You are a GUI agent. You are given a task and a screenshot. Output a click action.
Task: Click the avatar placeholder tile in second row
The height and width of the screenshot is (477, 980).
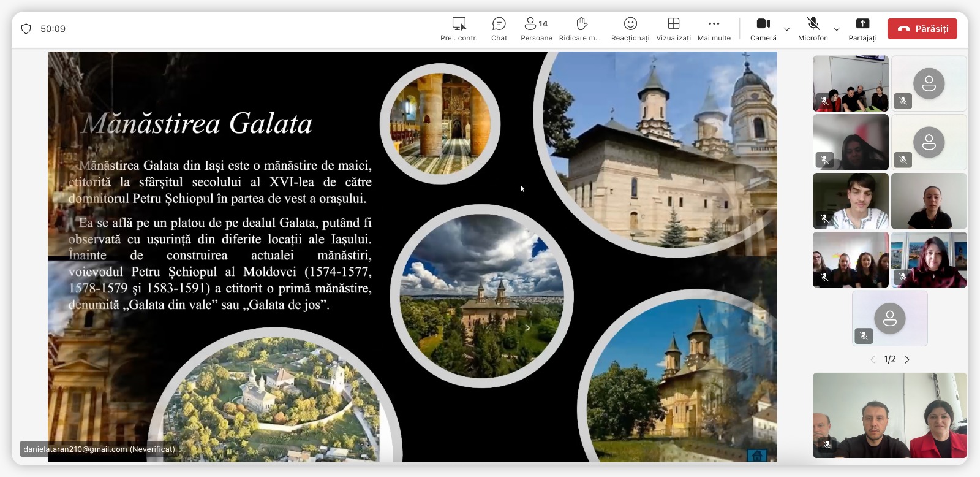(929, 142)
